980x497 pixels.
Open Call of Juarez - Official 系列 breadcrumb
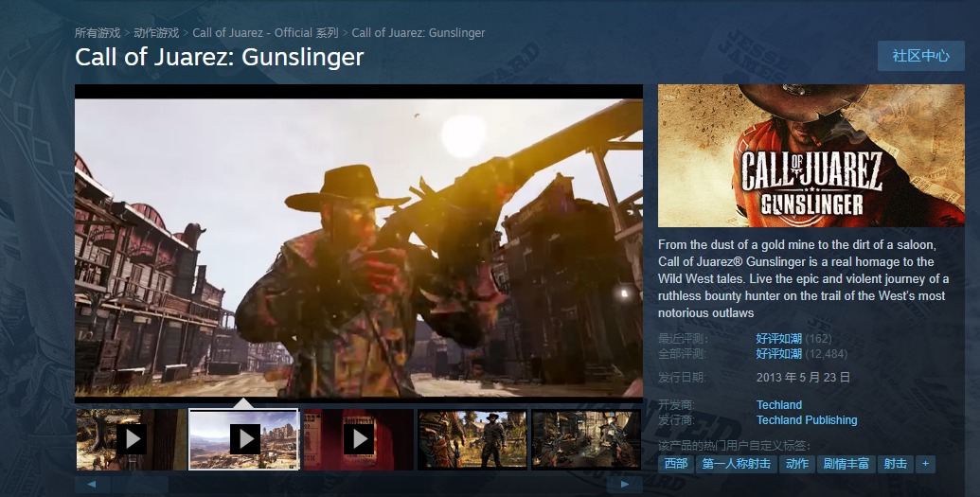coord(266,32)
